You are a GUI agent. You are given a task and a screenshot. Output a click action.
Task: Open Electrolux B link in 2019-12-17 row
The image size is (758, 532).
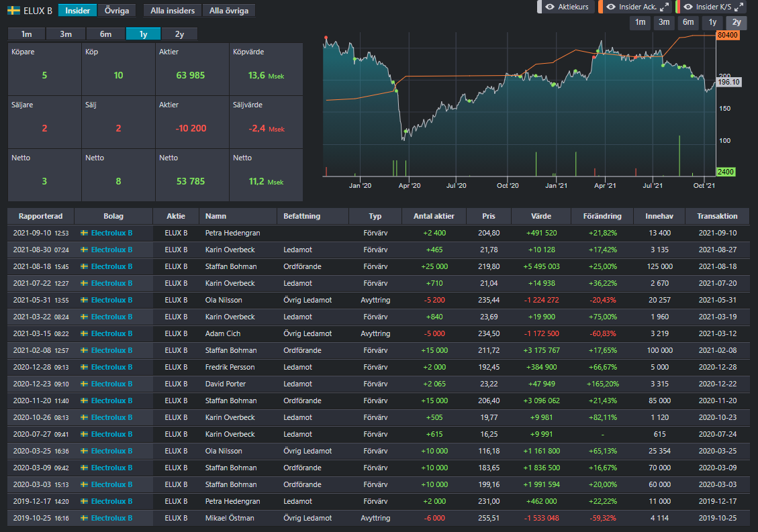[x=111, y=501]
